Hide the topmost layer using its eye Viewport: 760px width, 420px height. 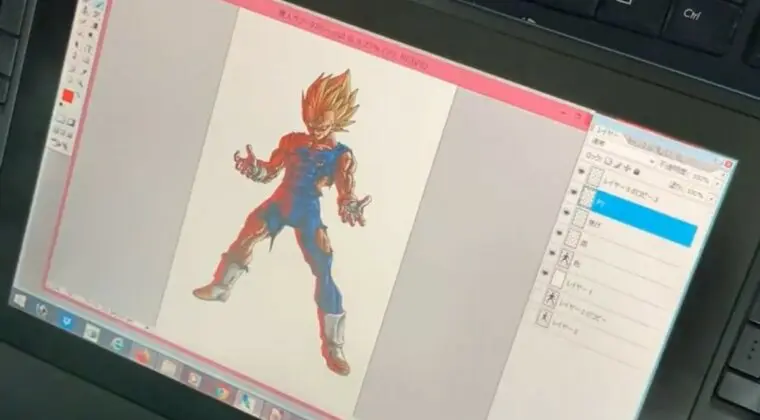point(581,171)
